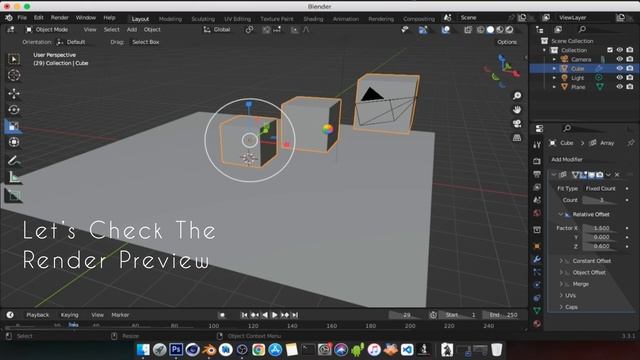Remove the Array modifier with X

pyautogui.click(x=617, y=175)
